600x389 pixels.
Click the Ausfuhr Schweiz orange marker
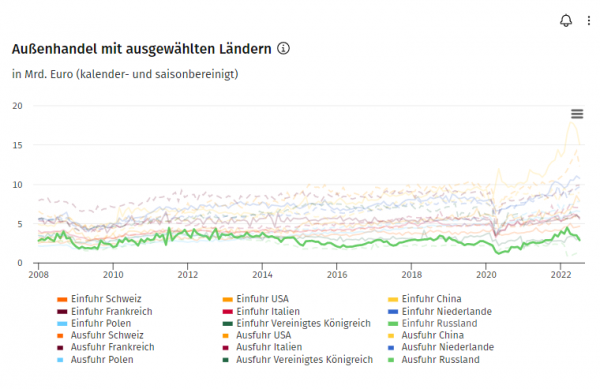pyautogui.click(x=60, y=336)
